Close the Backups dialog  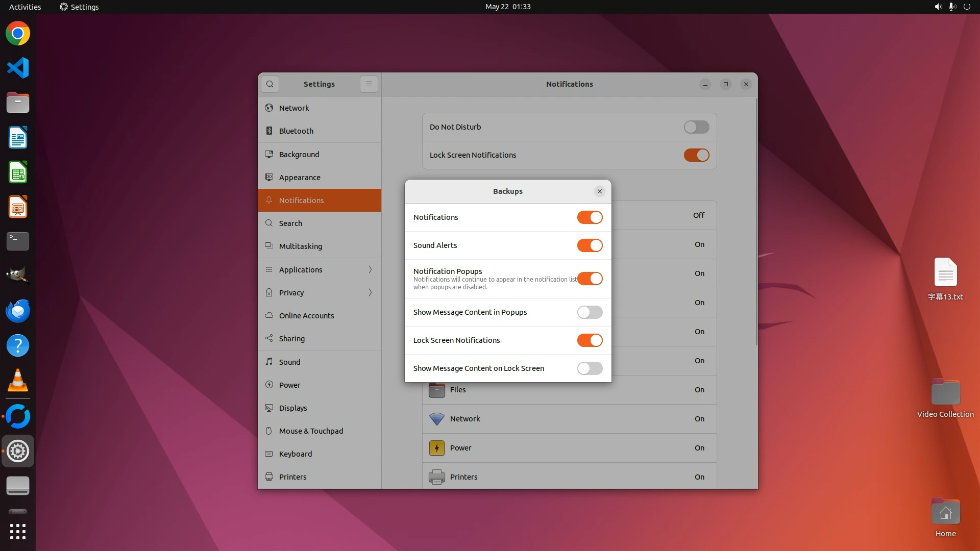coord(600,191)
